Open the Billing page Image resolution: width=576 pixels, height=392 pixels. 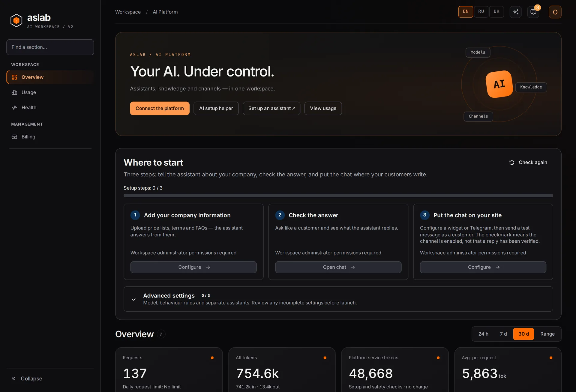50,137
